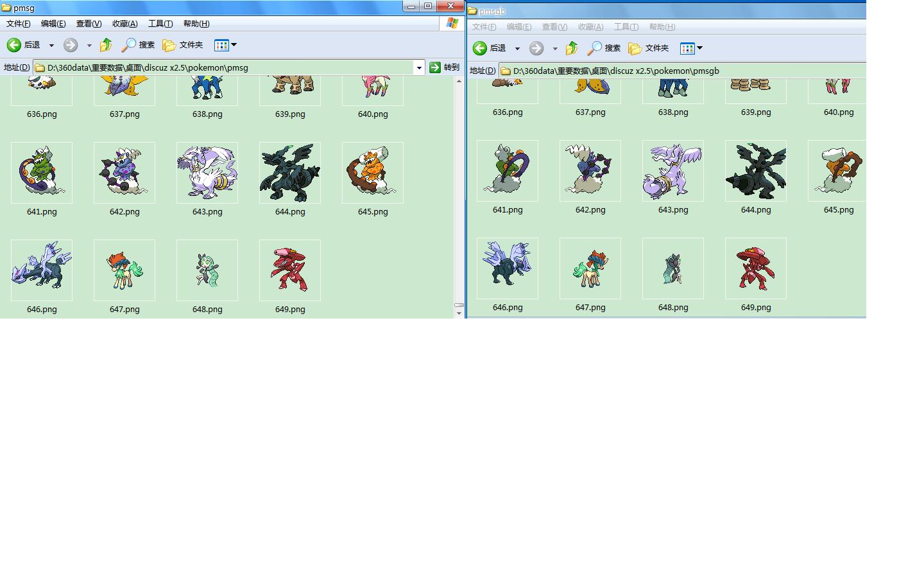Click the pmsgb address path field
The image size is (924, 578).
pos(683,71)
